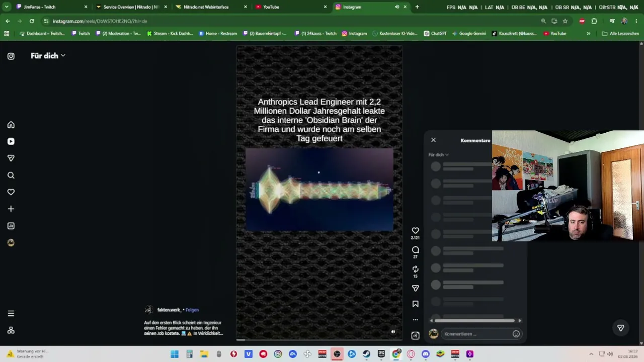The width and height of the screenshot is (644, 362).
Task: Like the reel with heart icon
Action: pos(416,231)
